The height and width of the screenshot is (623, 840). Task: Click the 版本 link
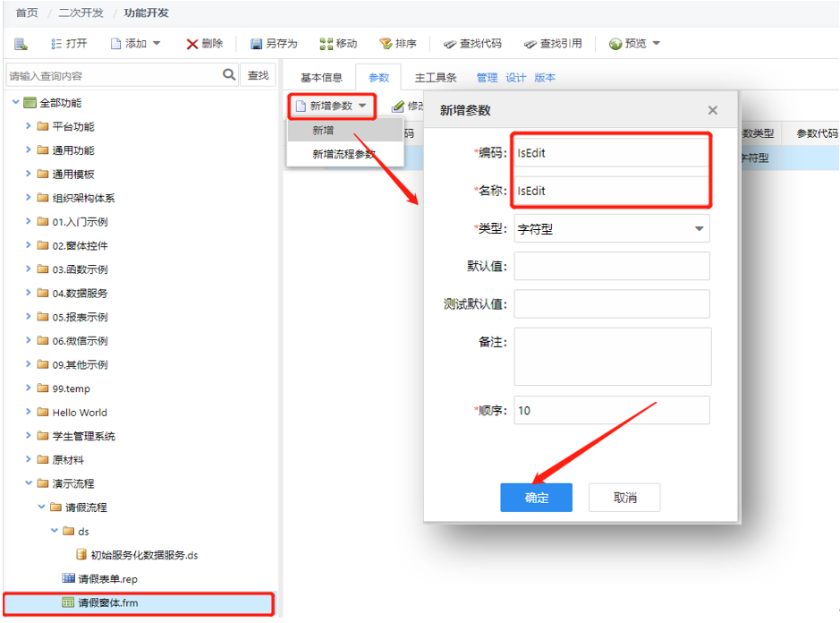click(x=544, y=78)
